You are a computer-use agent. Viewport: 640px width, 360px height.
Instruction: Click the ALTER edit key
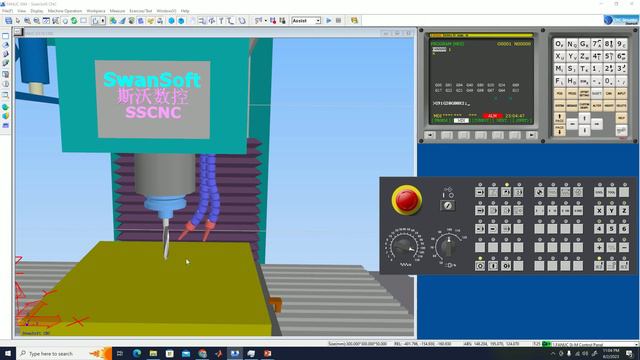click(597, 106)
